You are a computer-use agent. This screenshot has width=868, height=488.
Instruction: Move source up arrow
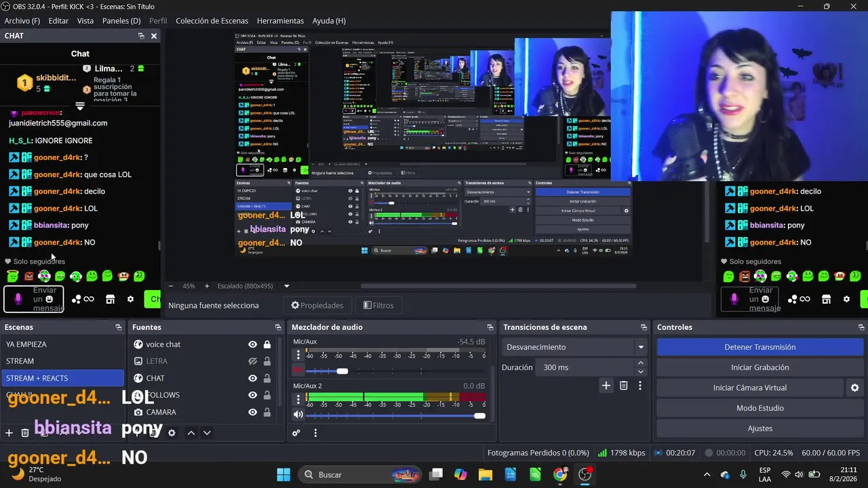click(x=191, y=432)
